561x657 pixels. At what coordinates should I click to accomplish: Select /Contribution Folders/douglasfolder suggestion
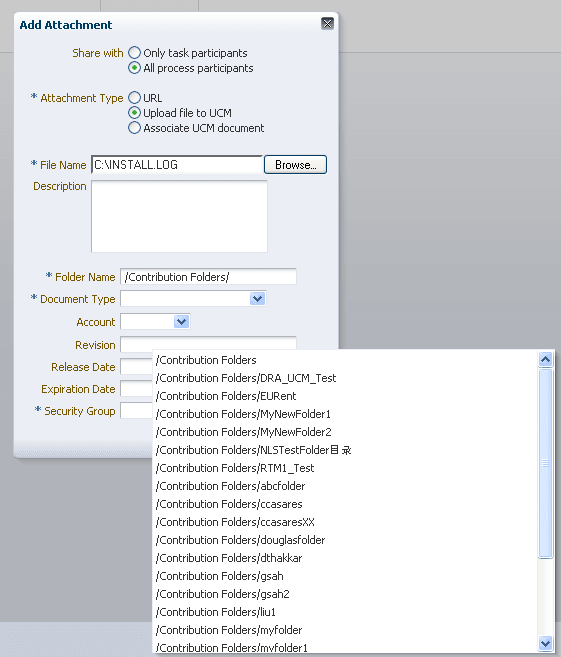345,540
